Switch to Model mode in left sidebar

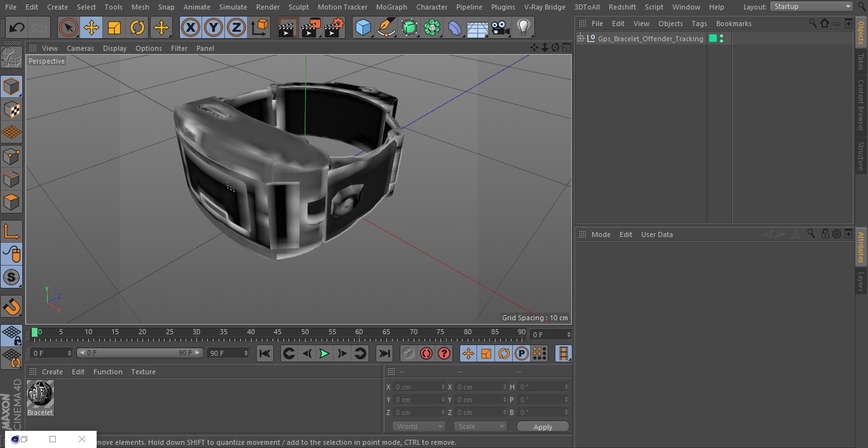click(x=11, y=86)
